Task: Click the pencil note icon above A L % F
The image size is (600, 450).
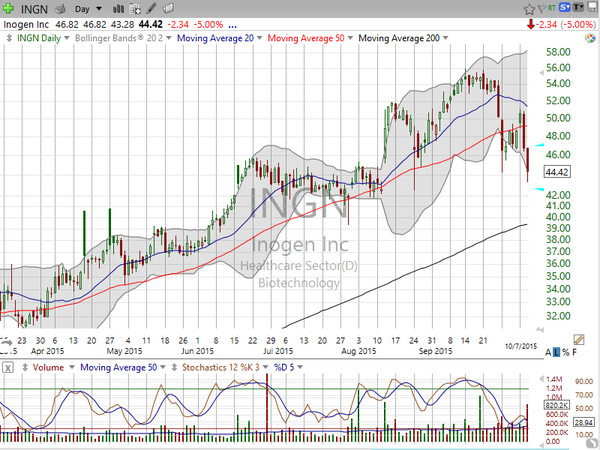Action: tap(579, 339)
